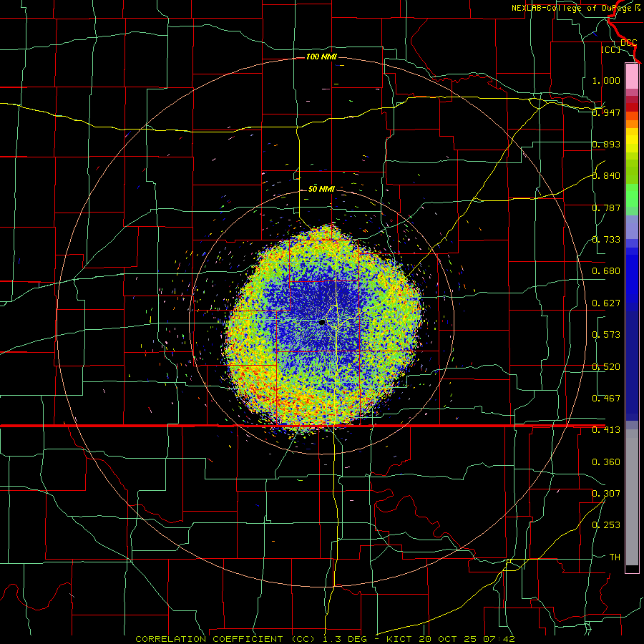
Task: Click the [CC] label above the color bar
Action: [610, 49]
